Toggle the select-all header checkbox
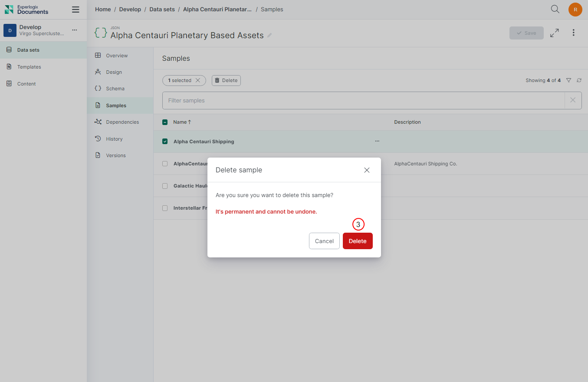 click(x=165, y=122)
